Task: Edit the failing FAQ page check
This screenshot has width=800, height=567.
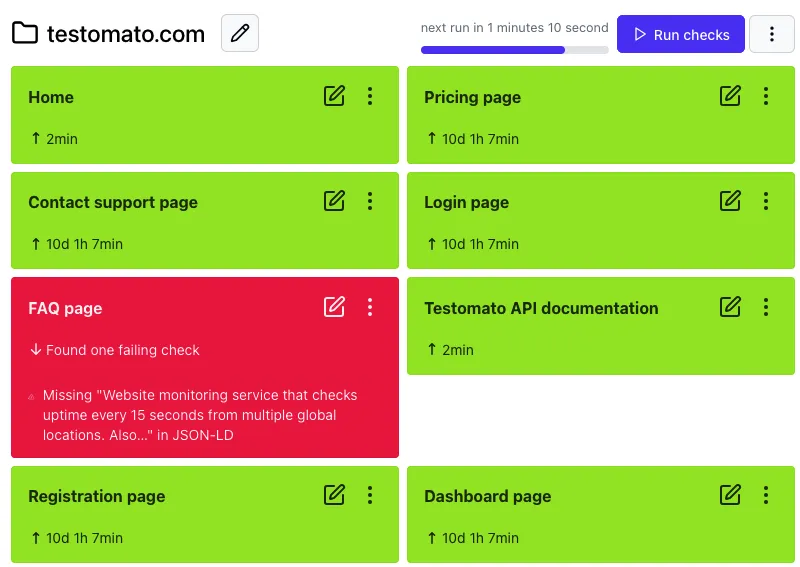Action: point(334,307)
